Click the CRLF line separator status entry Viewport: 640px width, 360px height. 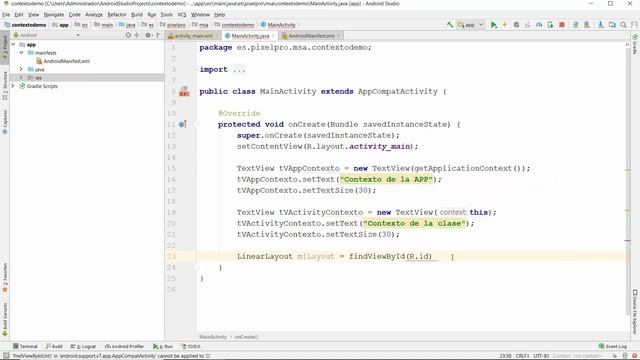(522, 356)
